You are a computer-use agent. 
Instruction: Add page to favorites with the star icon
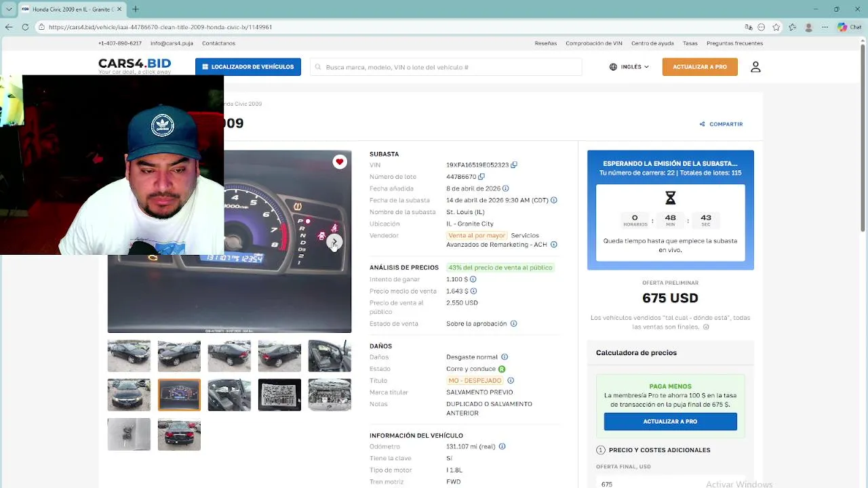[776, 27]
